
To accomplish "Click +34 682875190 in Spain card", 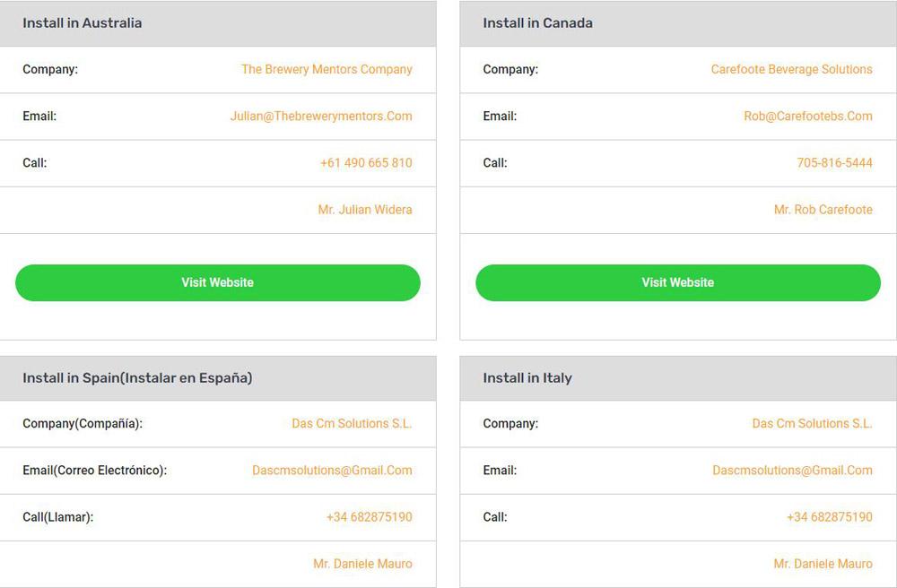I will (x=369, y=517).
